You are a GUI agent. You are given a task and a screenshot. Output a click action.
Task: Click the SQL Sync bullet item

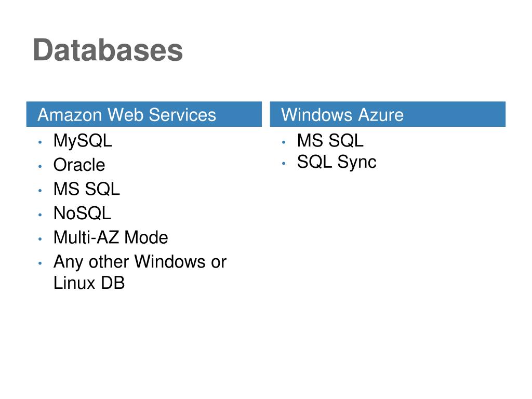coord(337,162)
